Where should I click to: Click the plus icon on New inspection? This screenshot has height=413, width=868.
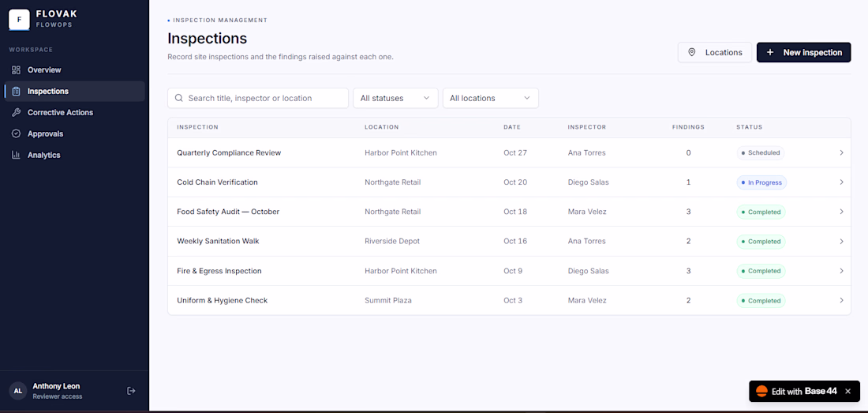[x=770, y=52]
